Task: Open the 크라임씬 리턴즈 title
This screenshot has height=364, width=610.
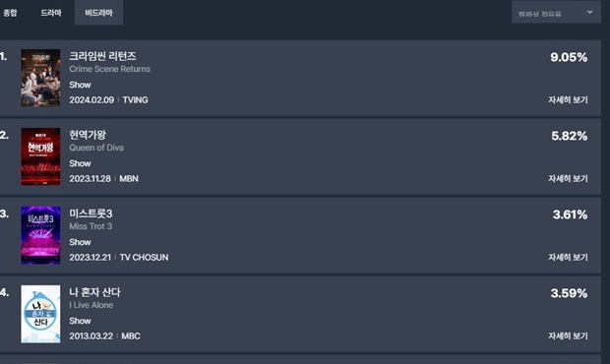Action: click(x=102, y=56)
